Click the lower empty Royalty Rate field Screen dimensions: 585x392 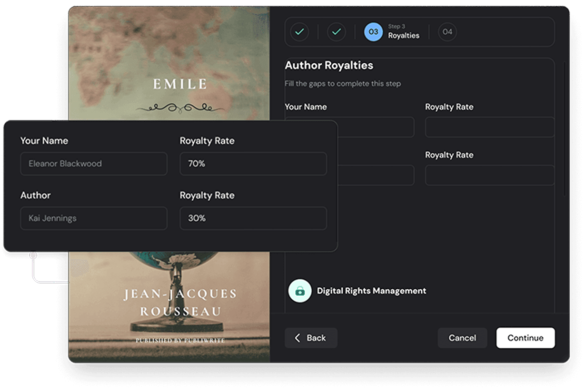(489, 175)
